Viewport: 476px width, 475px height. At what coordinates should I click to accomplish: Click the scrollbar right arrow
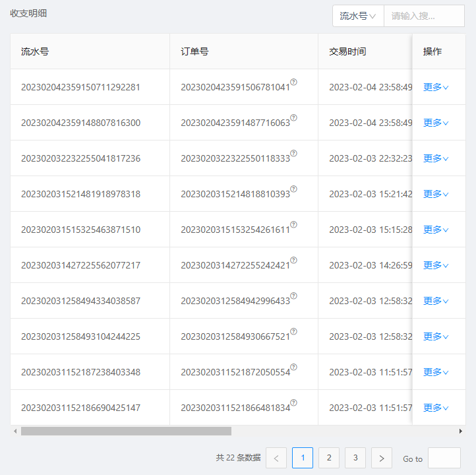461,431
